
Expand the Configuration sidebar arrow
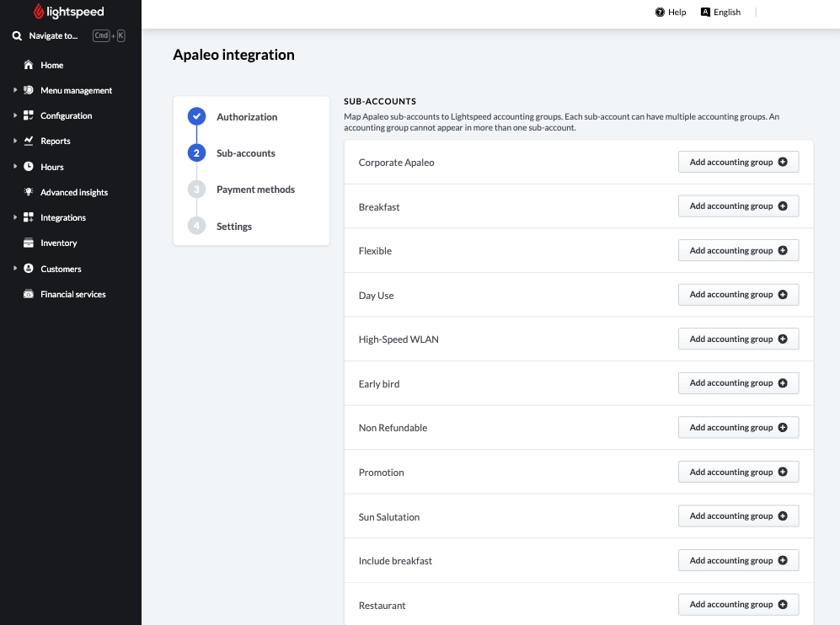(15, 115)
